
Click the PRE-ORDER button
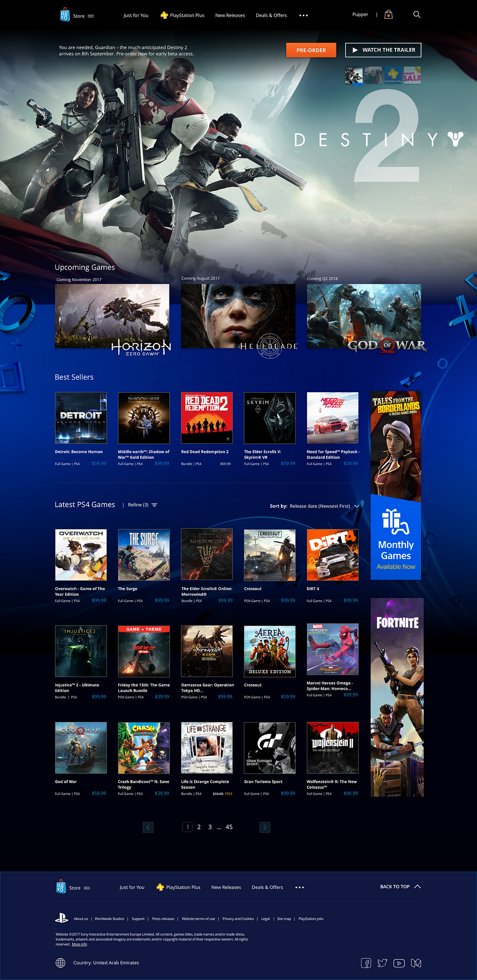coord(311,50)
